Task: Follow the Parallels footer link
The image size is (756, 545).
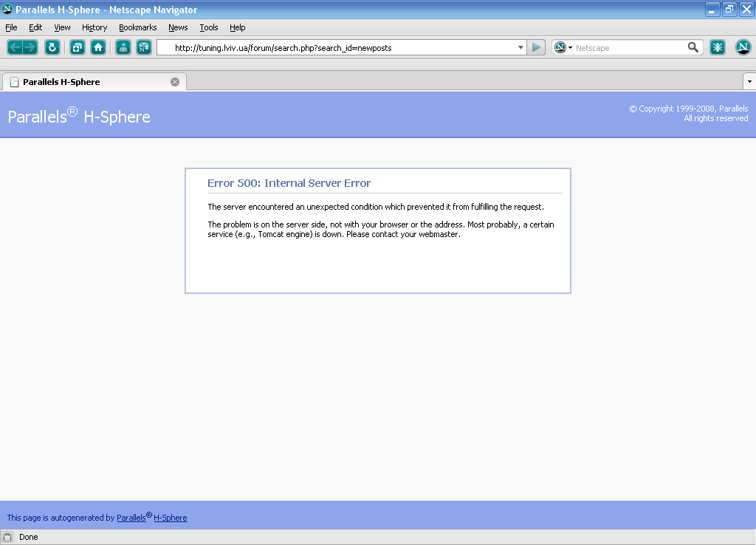Action: click(131, 518)
